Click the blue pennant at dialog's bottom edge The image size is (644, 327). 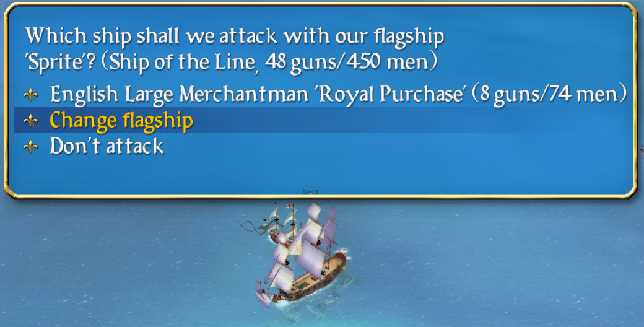(x=310, y=191)
